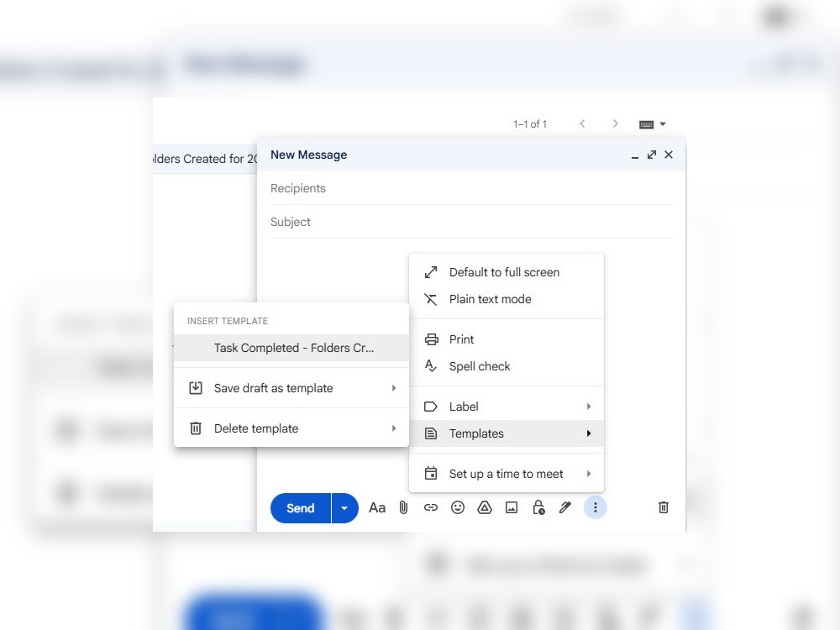Screen dimensions: 840x630
Task: Pop out compose to full screen
Action: 652,155
